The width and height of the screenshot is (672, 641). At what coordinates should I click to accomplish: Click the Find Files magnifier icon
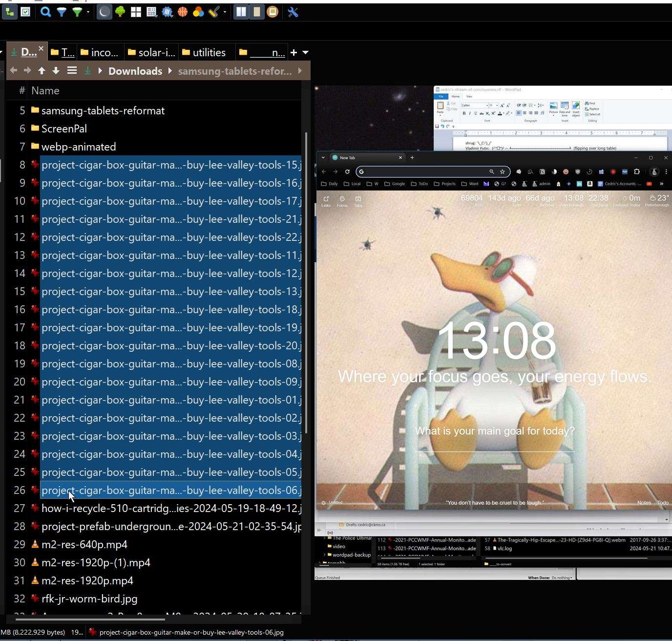coord(45,12)
